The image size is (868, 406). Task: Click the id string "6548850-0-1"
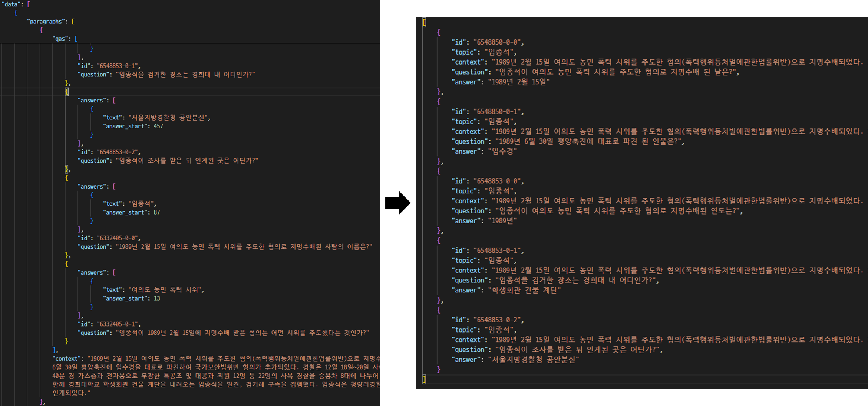pyautogui.click(x=498, y=112)
